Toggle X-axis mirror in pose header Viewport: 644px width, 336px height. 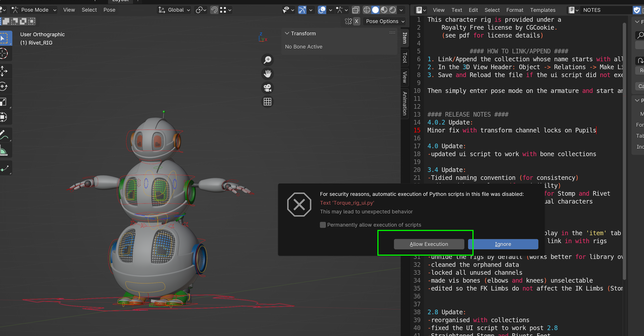[357, 21]
